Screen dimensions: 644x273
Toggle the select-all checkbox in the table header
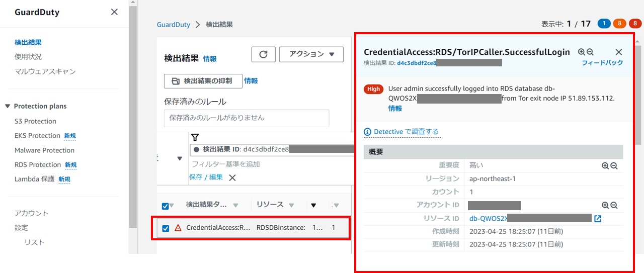coord(165,206)
